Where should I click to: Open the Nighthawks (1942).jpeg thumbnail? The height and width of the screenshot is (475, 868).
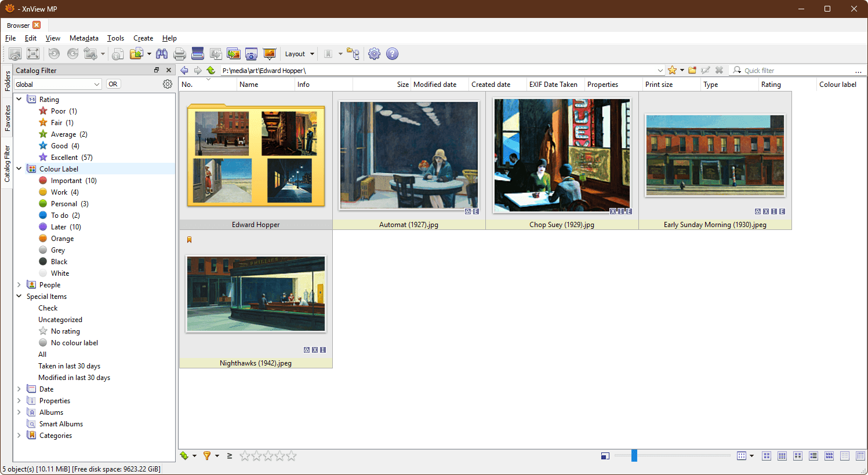(x=255, y=294)
